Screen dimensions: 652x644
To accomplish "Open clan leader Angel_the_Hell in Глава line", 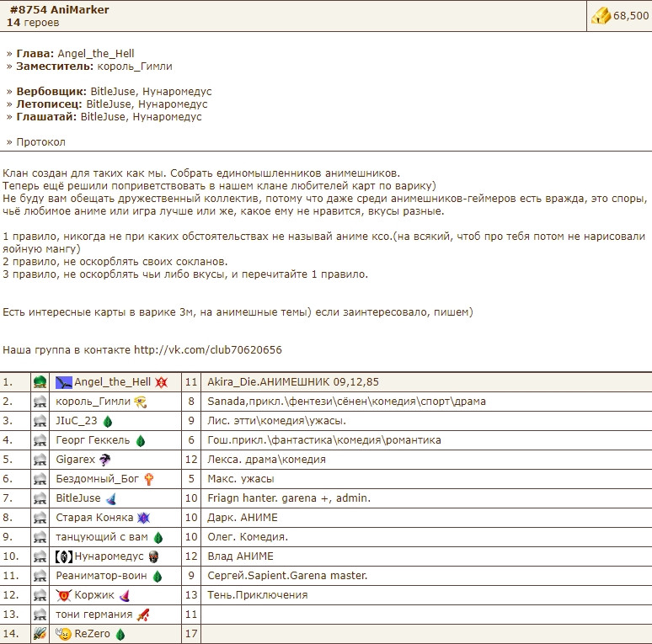I will pyautogui.click(x=96, y=54).
